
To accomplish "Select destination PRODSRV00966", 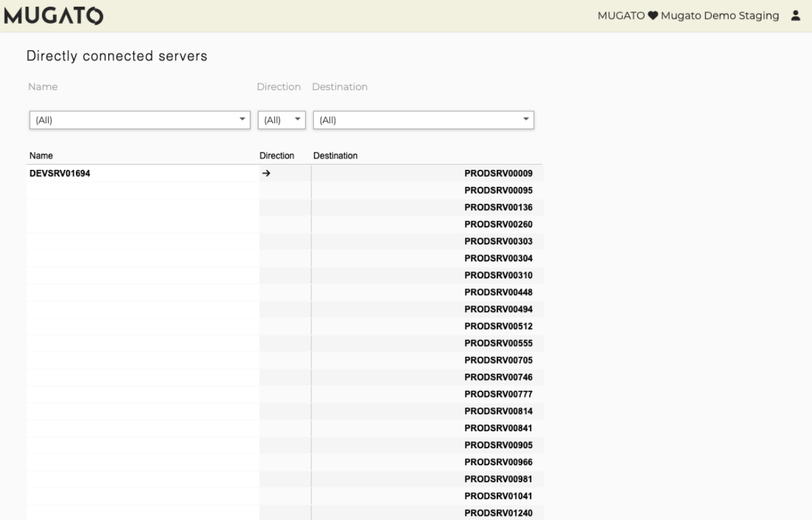I will [x=498, y=462].
